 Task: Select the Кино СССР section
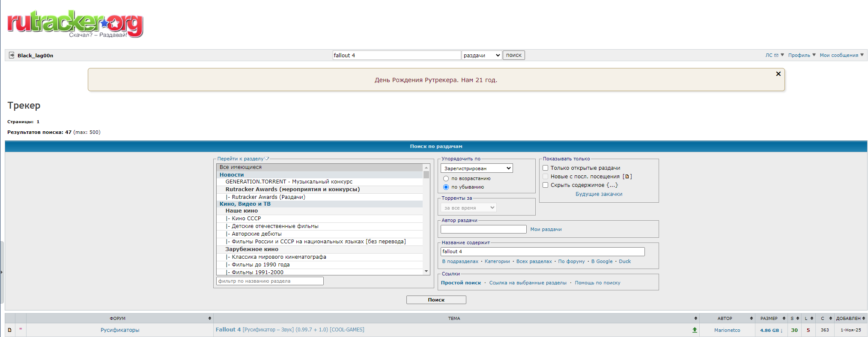[x=319, y=219]
